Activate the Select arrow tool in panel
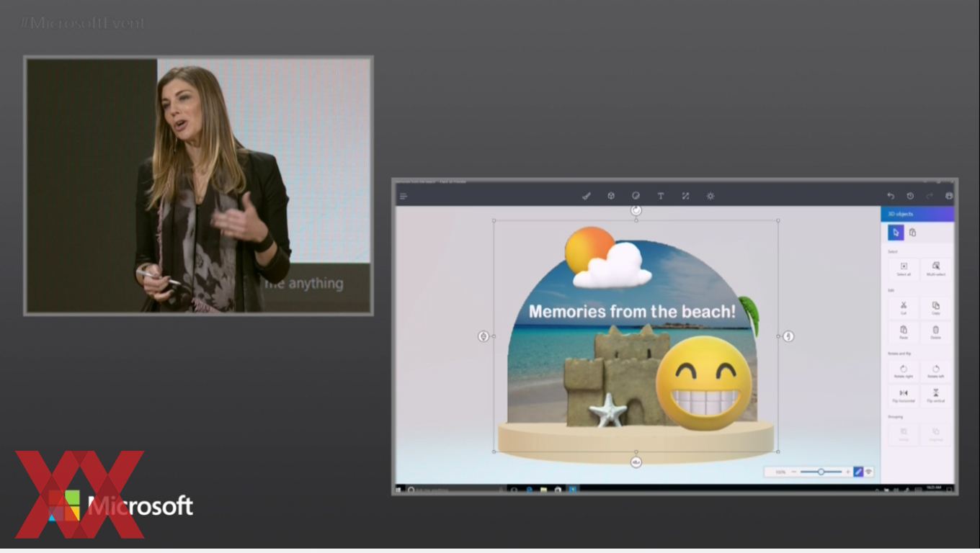 (x=896, y=233)
